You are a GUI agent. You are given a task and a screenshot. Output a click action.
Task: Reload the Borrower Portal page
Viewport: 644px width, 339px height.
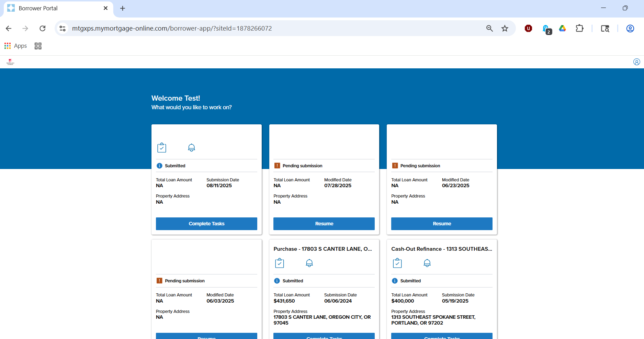pyautogui.click(x=43, y=29)
